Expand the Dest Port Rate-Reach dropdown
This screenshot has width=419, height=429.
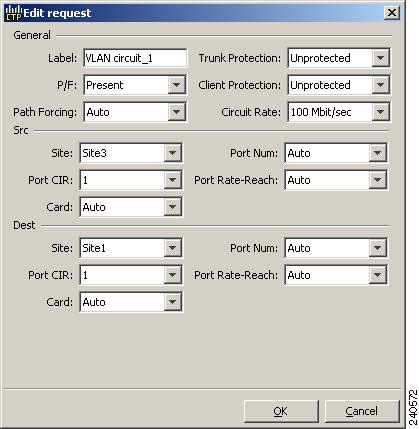[x=336, y=275]
